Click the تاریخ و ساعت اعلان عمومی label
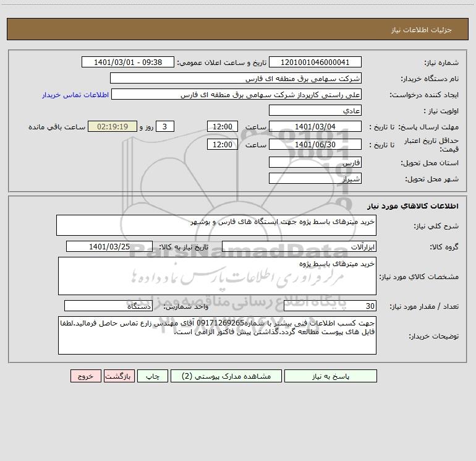 pos(221,62)
